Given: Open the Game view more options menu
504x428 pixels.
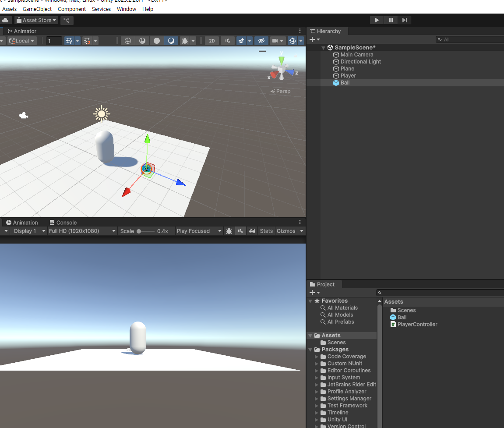Looking at the screenshot, I should click(x=300, y=222).
